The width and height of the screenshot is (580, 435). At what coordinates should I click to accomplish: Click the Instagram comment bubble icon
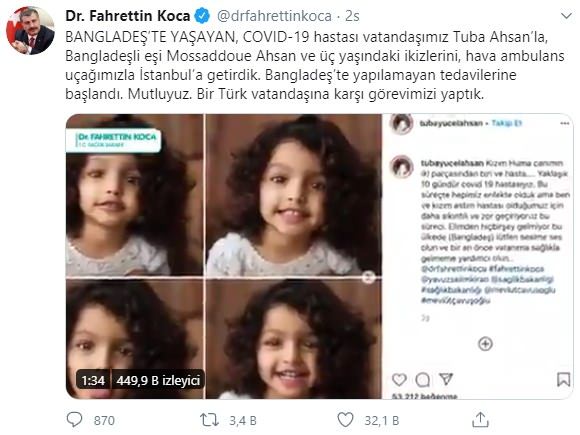(x=422, y=380)
